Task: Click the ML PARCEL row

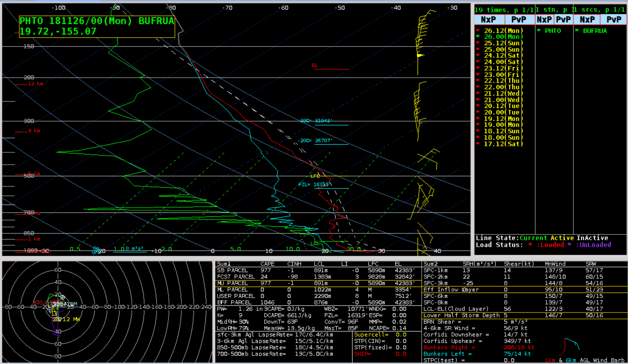Action: click(x=318, y=290)
